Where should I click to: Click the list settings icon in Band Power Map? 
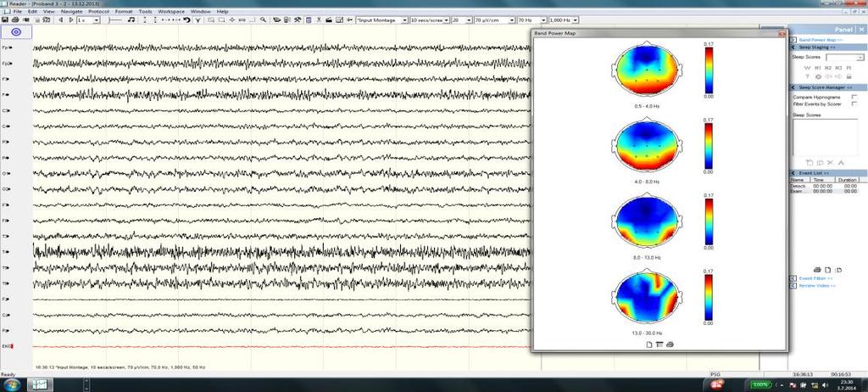coord(659,344)
